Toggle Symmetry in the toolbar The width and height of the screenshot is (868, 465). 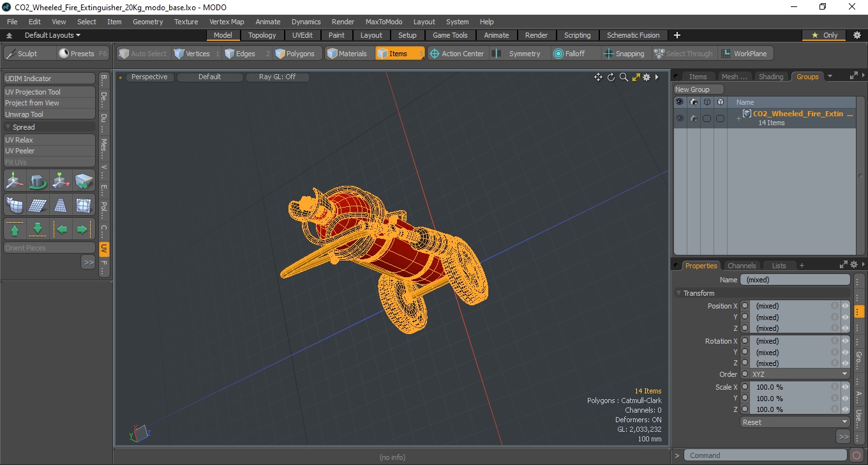coord(518,54)
